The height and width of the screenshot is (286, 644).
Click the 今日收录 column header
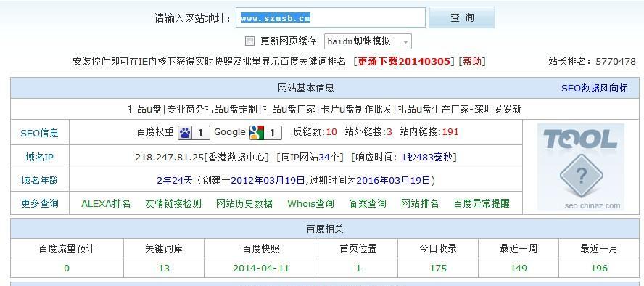pos(438,248)
